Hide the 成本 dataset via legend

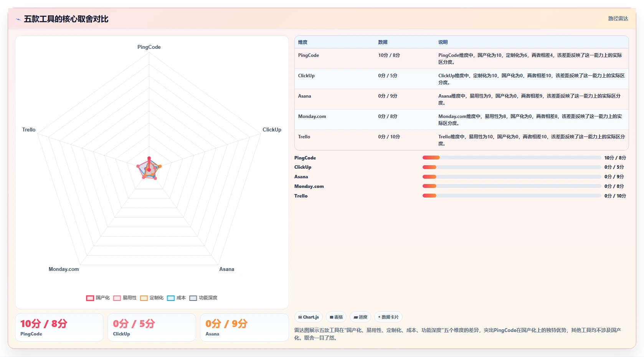176,298
